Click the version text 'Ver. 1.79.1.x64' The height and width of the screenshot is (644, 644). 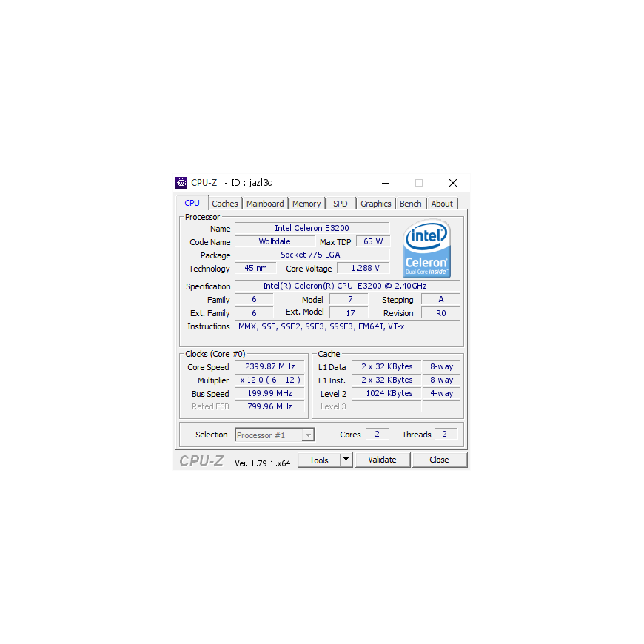click(x=263, y=463)
